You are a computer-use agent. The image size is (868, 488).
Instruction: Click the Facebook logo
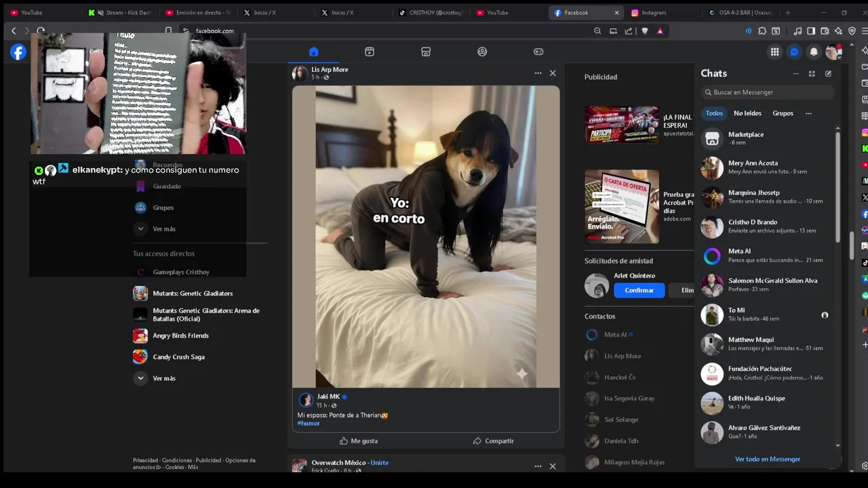point(18,52)
